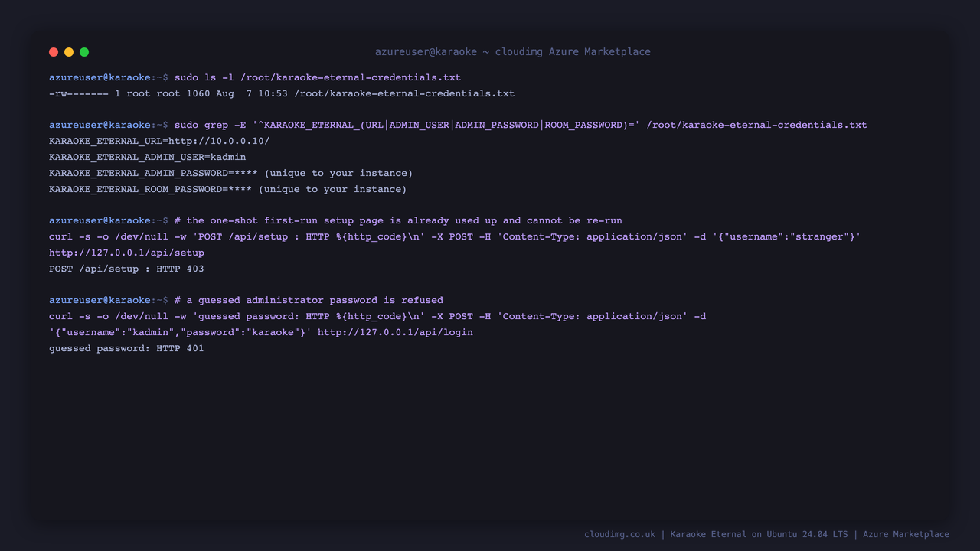Click the red close window dot

pyautogui.click(x=54, y=52)
